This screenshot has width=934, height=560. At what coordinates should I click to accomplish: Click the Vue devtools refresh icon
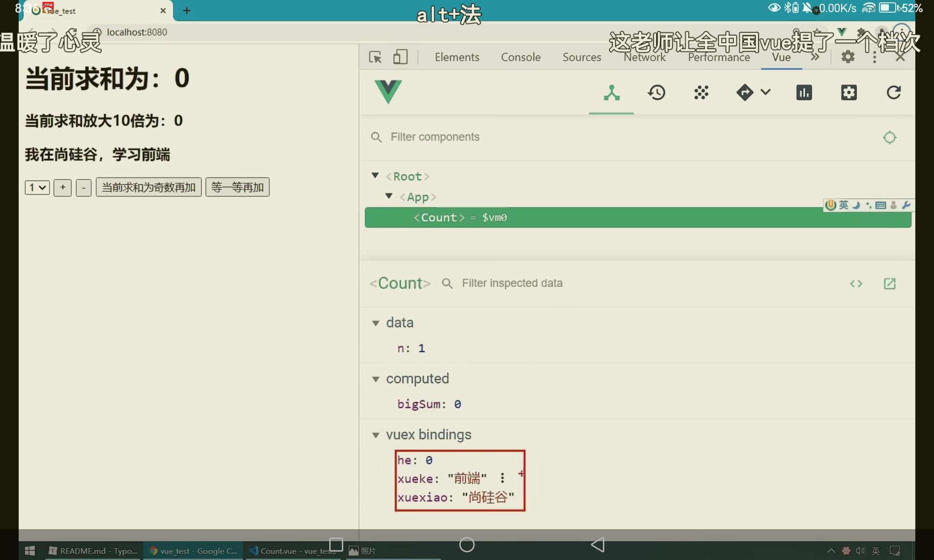pyautogui.click(x=893, y=93)
